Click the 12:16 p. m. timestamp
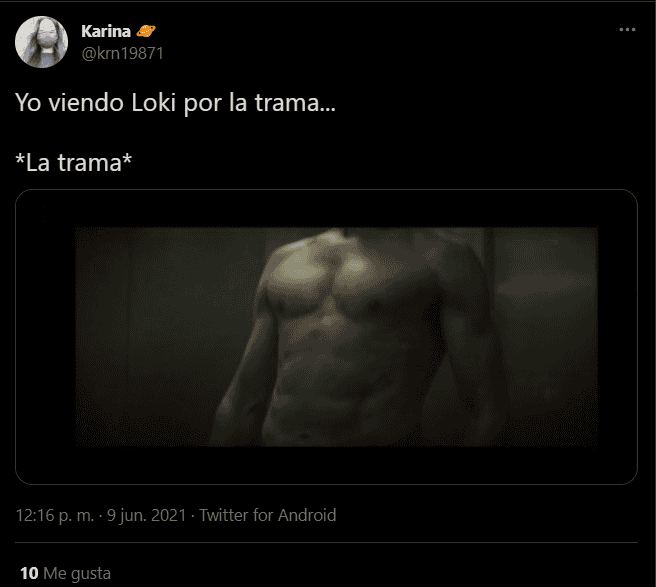 tap(55, 515)
